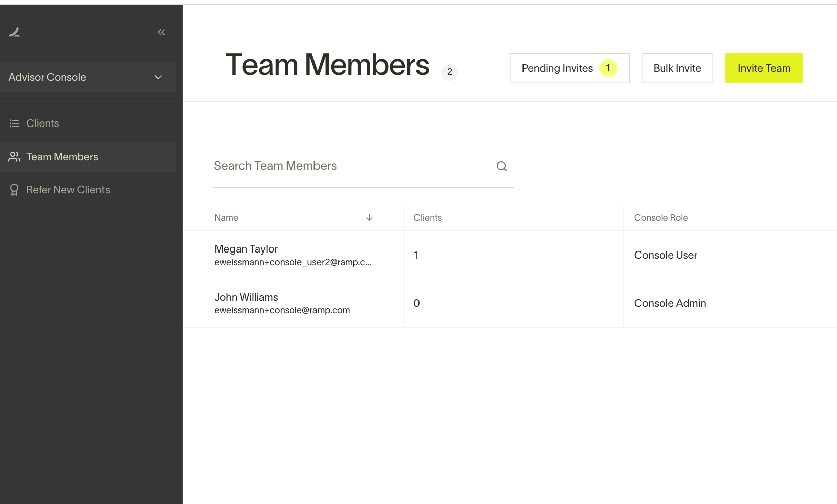Click the search magnifier icon

(x=502, y=166)
